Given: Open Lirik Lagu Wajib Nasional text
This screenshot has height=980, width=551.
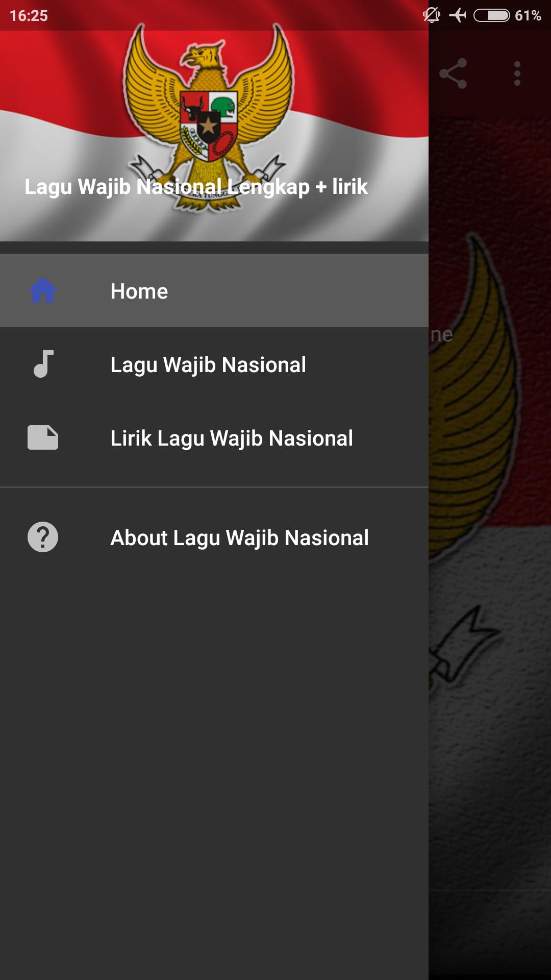Looking at the screenshot, I should pos(232,438).
